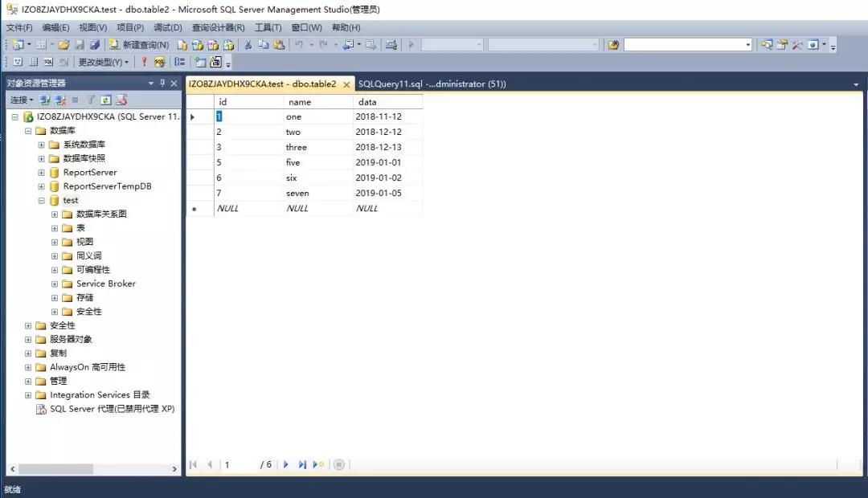Click the New Project toolbar icon

pos(18,45)
